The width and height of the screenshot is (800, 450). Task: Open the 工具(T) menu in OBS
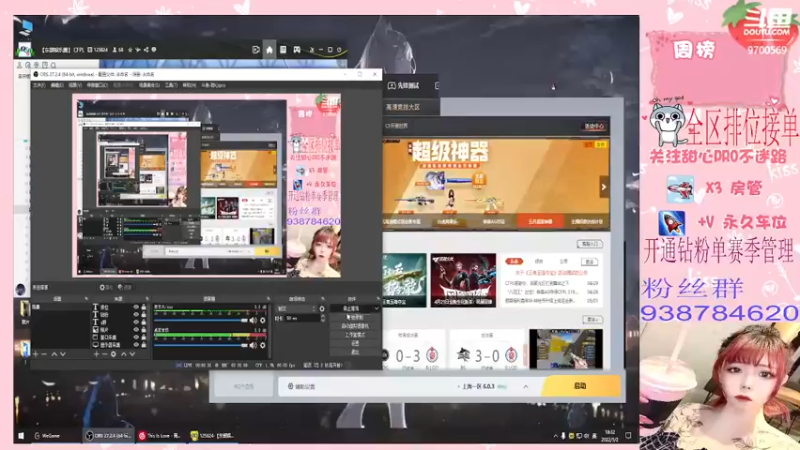[170, 85]
